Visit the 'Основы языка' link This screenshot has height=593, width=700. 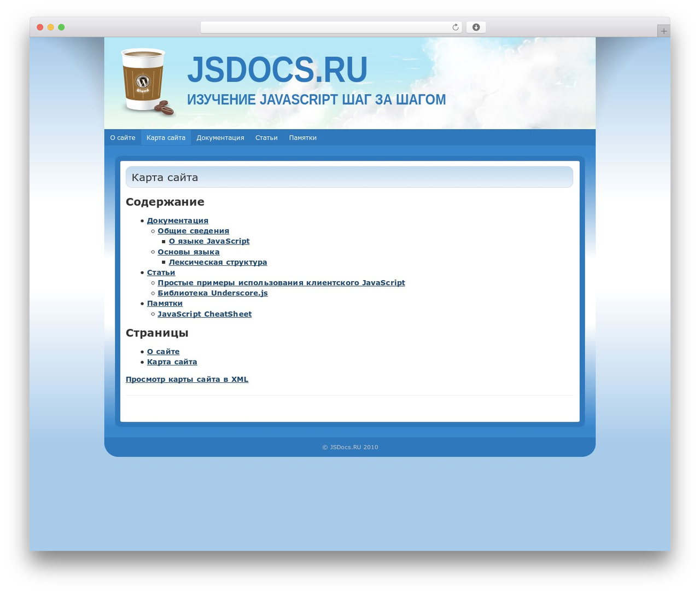(x=189, y=252)
